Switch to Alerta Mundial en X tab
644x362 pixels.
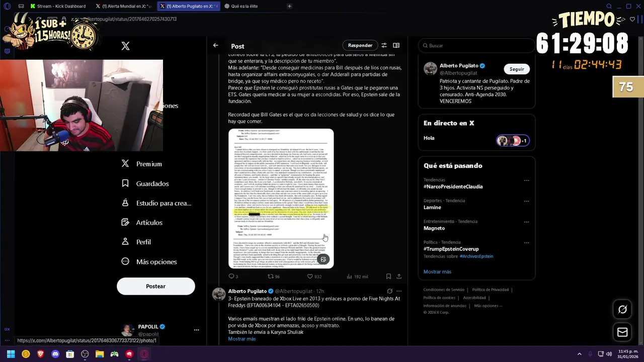click(x=124, y=6)
